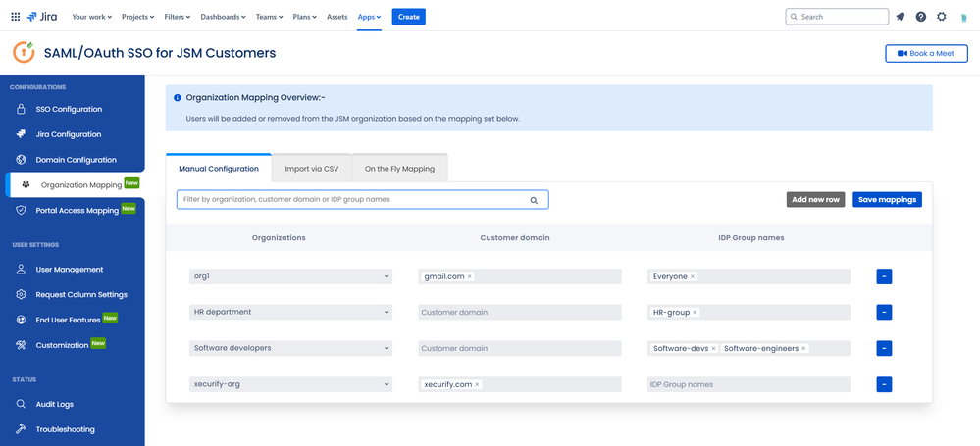
Task: Delete the xecurify-org mapping row
Action: [x=884, y=385]
